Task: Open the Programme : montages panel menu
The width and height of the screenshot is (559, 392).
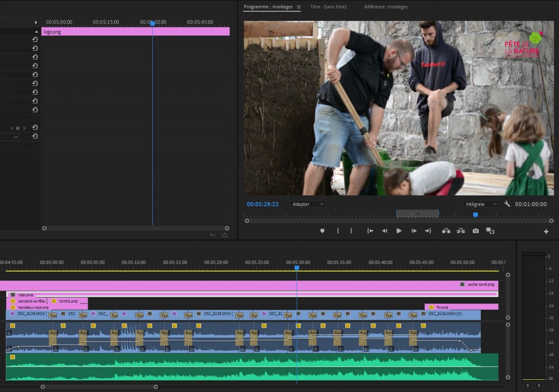Action: [299, 7]
